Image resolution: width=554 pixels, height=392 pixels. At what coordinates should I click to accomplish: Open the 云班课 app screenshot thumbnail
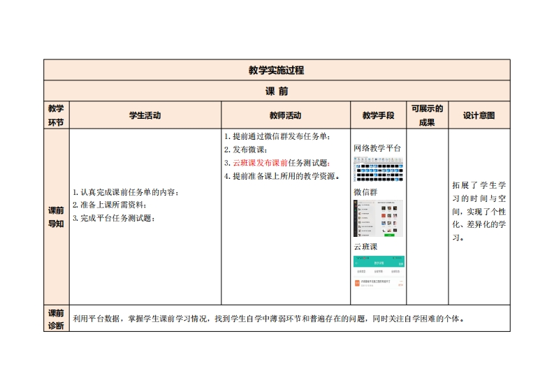pyautogui.click(x=378, y=273)
